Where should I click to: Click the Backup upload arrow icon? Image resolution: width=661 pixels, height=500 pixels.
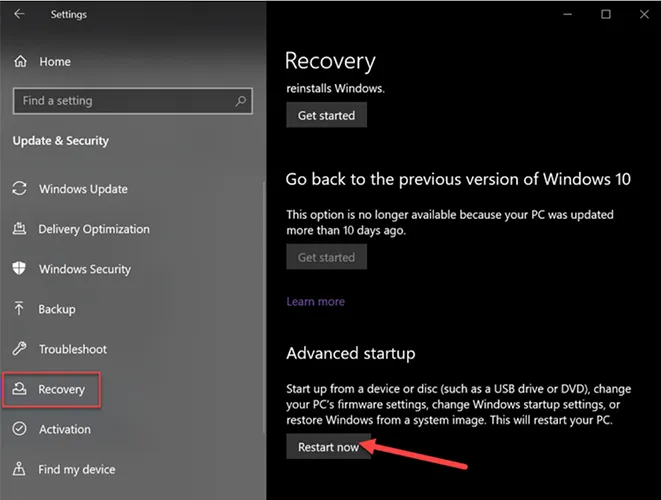20,309
